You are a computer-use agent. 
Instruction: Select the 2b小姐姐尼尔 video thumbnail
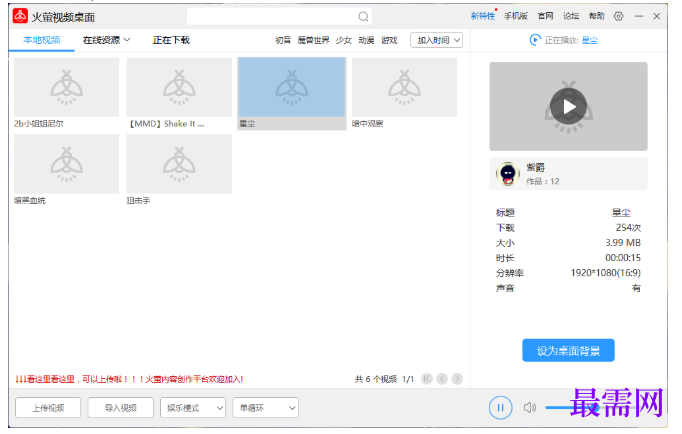click(x=67, y=87)
